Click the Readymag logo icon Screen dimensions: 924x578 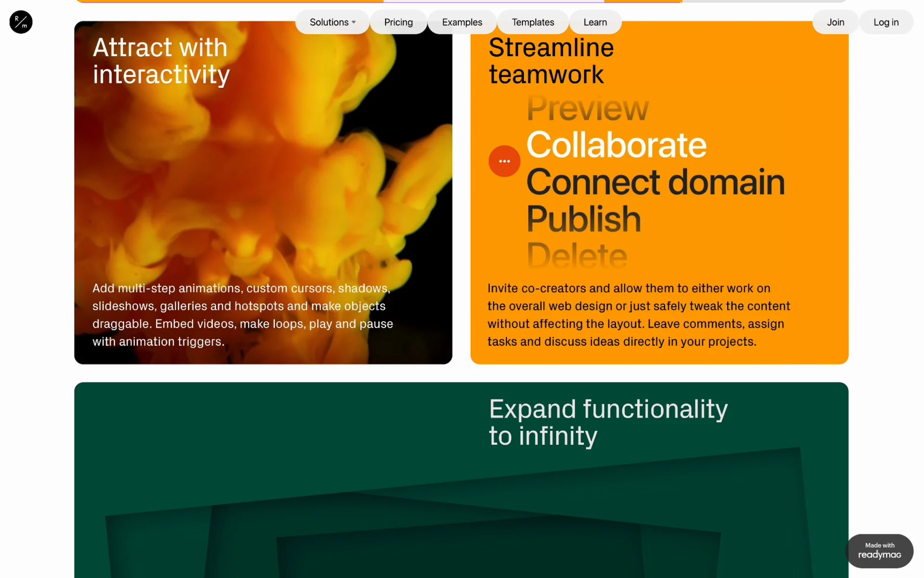coord(21,22)
